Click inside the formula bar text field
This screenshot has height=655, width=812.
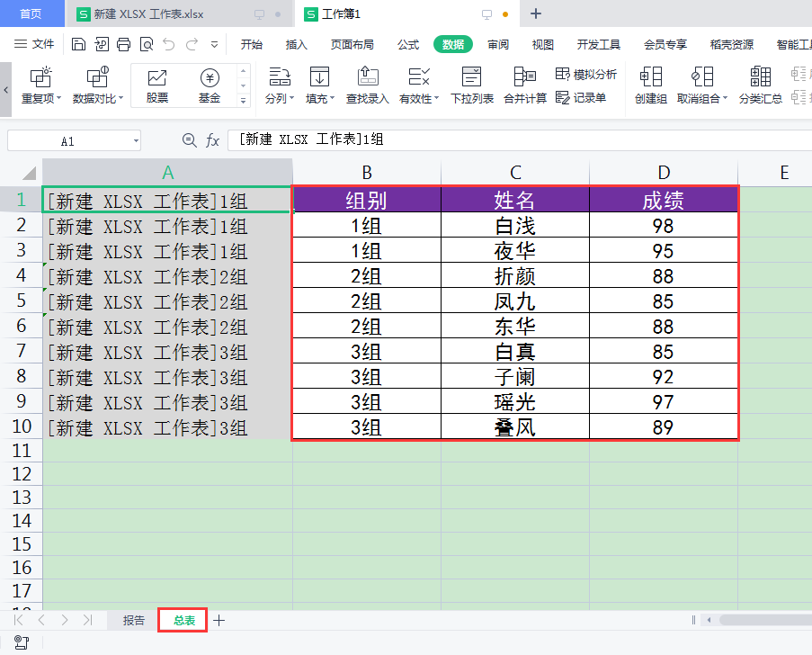(520, 140)
